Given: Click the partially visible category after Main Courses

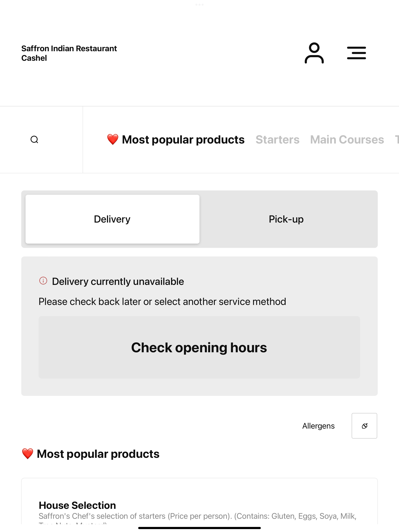Looking at the screenshot, I should pos(397,139).
